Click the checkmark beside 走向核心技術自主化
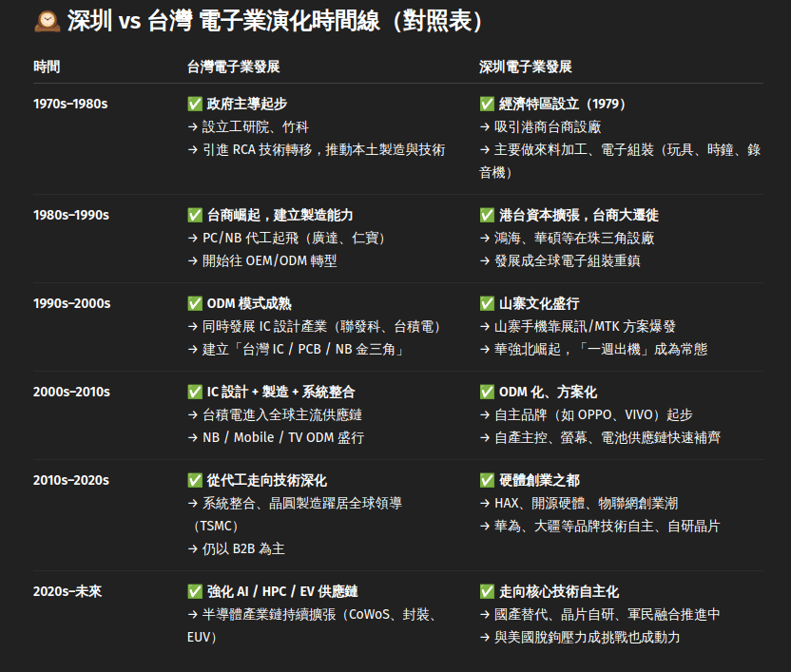791x672 pixels. 487,591
